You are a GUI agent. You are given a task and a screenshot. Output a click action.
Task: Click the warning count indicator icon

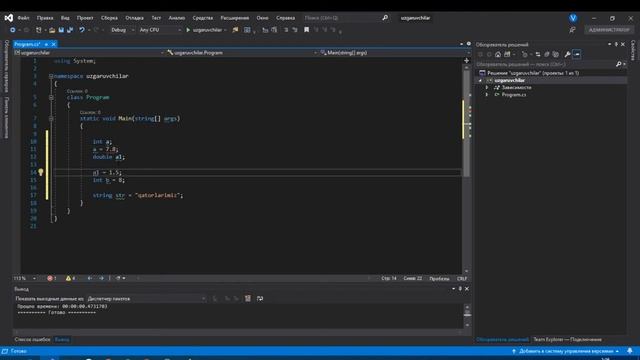(70, 278)
